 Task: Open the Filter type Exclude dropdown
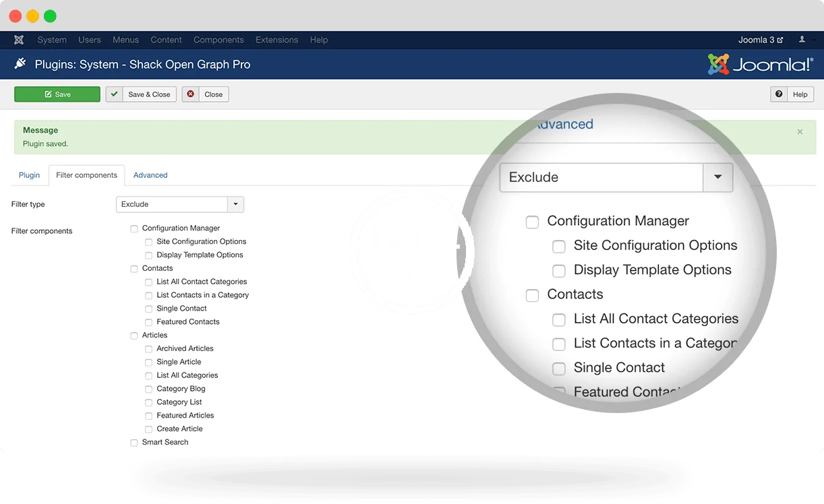[180, 204]
